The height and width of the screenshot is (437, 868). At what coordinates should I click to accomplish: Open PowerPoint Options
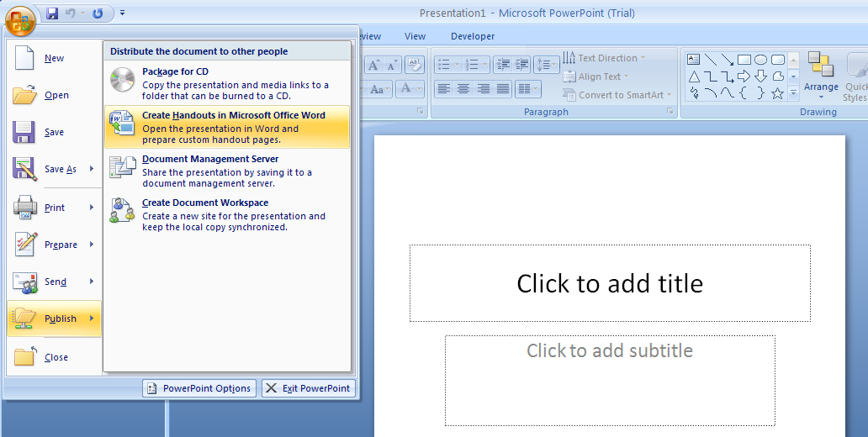click(199, 388)
